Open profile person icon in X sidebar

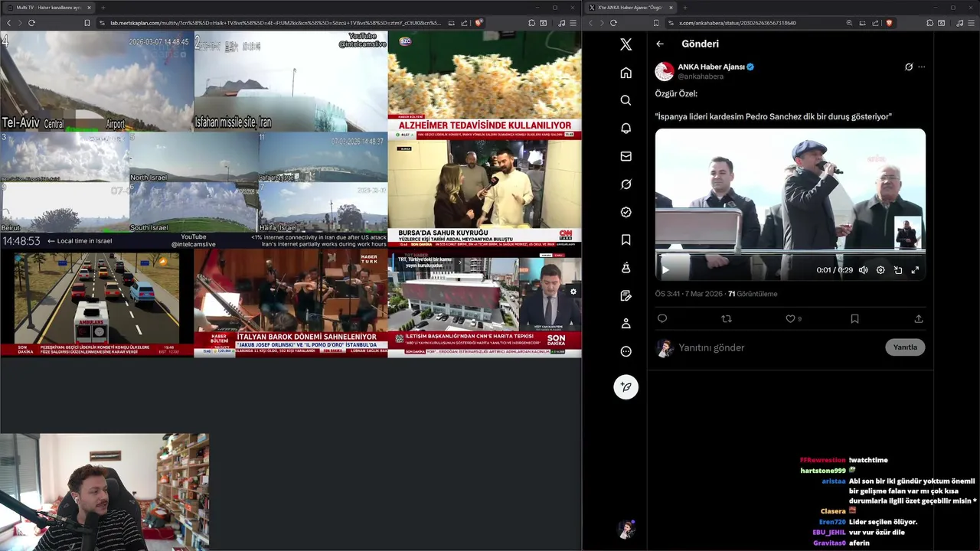626,324
